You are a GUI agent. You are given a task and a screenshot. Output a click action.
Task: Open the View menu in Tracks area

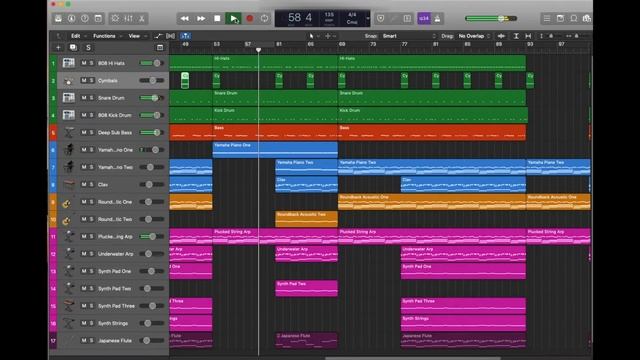(x=138, y=36)
